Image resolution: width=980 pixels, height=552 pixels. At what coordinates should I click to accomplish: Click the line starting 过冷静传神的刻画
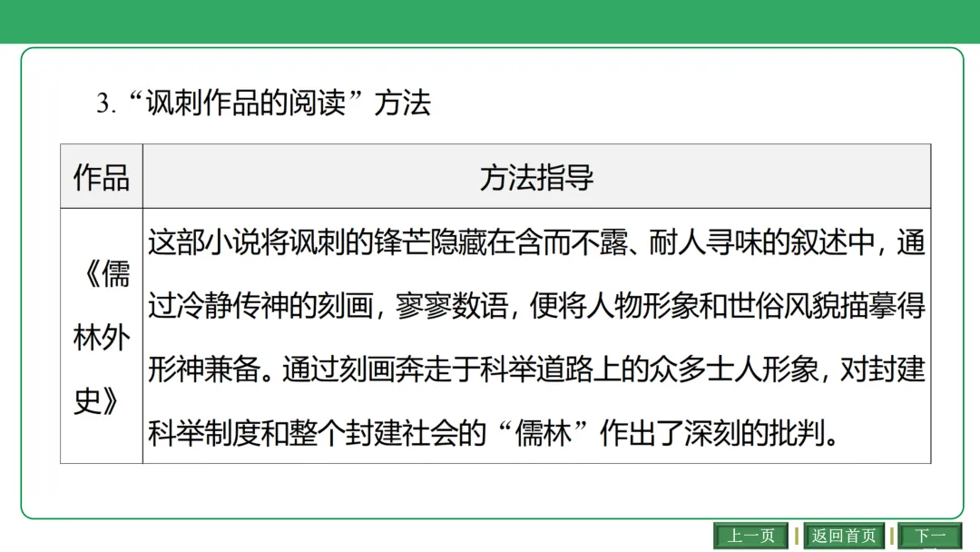click(x=536, y=306)
